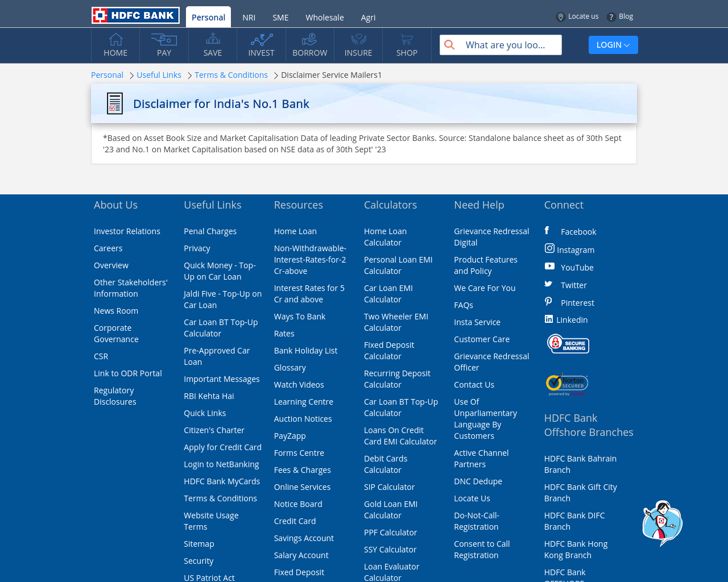Switch to the Agri tab
728x582 pixels.
tap(368, 18)
